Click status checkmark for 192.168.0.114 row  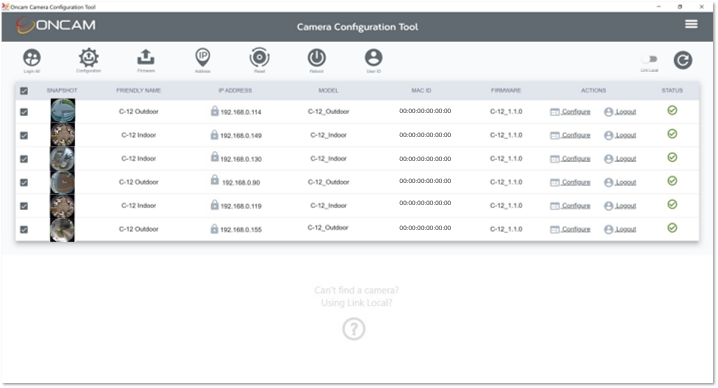click(x=672, y=110)
